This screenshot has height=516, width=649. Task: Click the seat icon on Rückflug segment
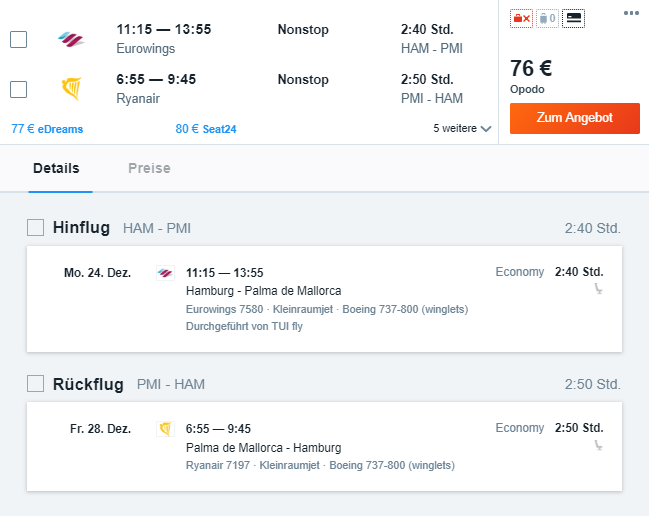[x=598, y=445]
